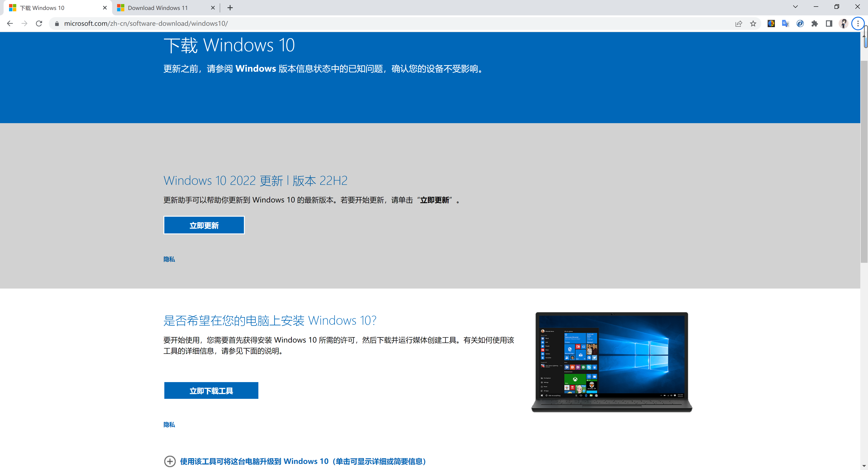The image size is (868, 470).
Task: Open Chrome's three-dot menu
Action: (x=858, y=23)
